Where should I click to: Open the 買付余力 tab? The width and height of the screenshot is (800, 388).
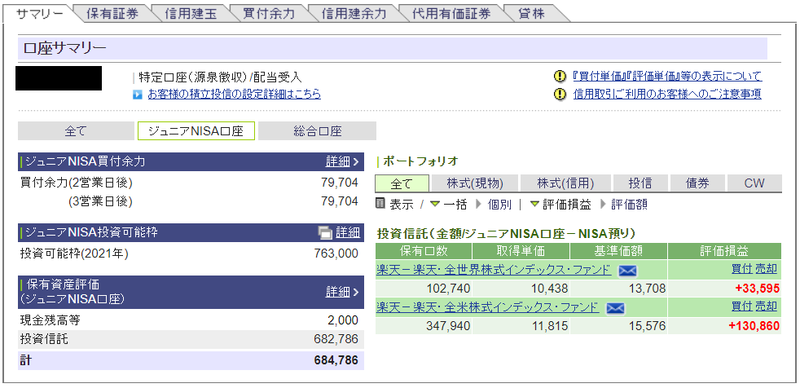pyautogui.click(x=269, y=14)
